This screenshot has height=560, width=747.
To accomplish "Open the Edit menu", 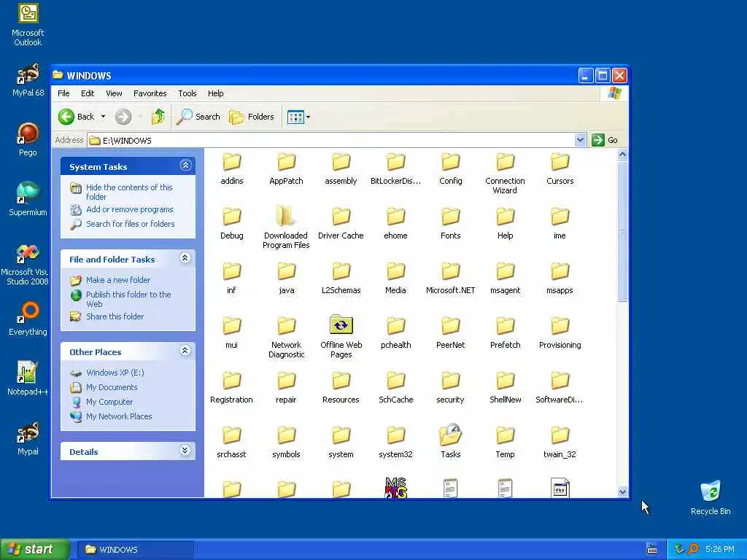I will click(88, 93).
